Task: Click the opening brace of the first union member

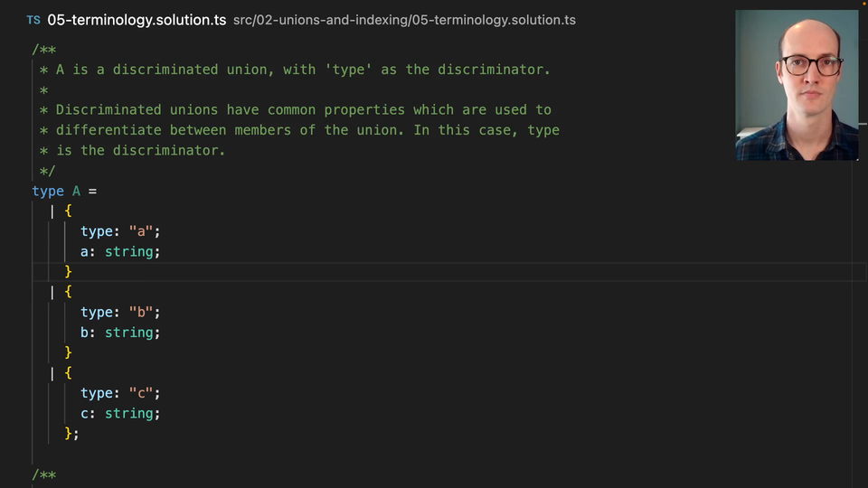Action: coord(69,211)
